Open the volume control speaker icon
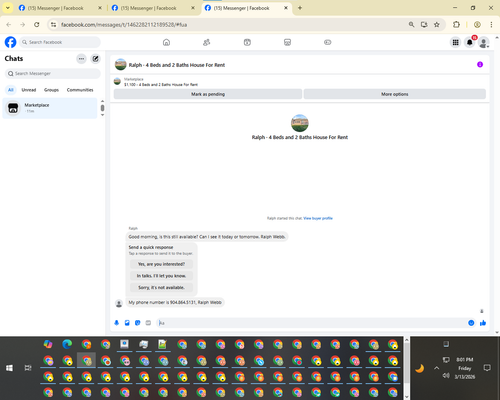Image resolution: width=500 pixels, height=400 pixels. pos(446,376)
